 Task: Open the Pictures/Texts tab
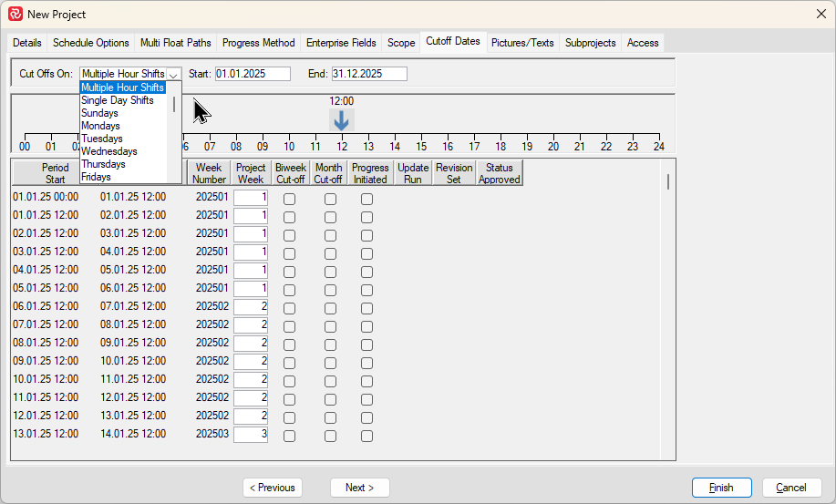[522, 43]
